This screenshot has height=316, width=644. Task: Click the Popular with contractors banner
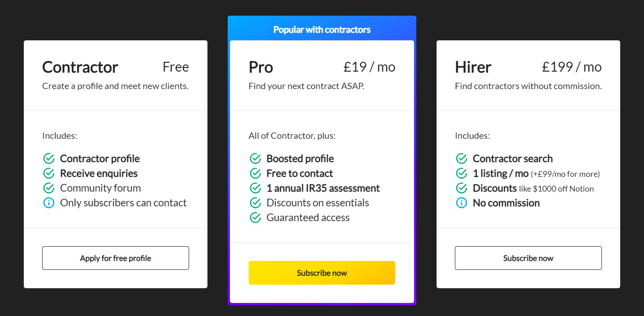[x=322, y=30]
